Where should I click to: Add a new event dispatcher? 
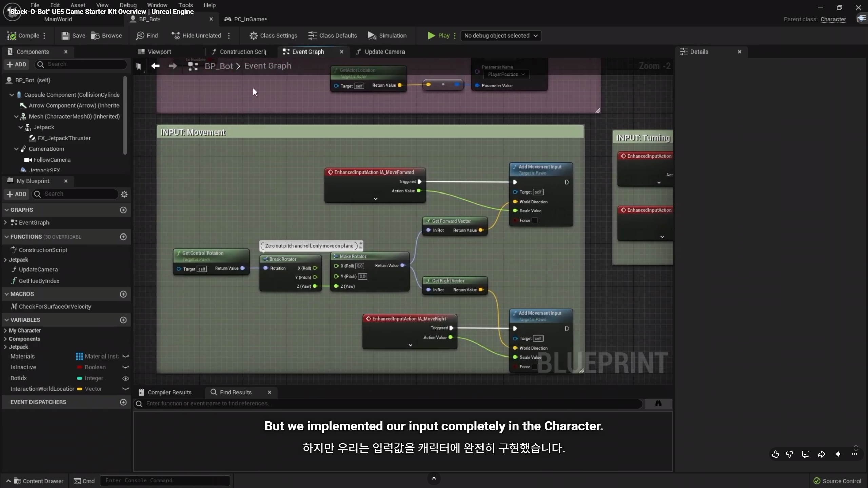123,402
